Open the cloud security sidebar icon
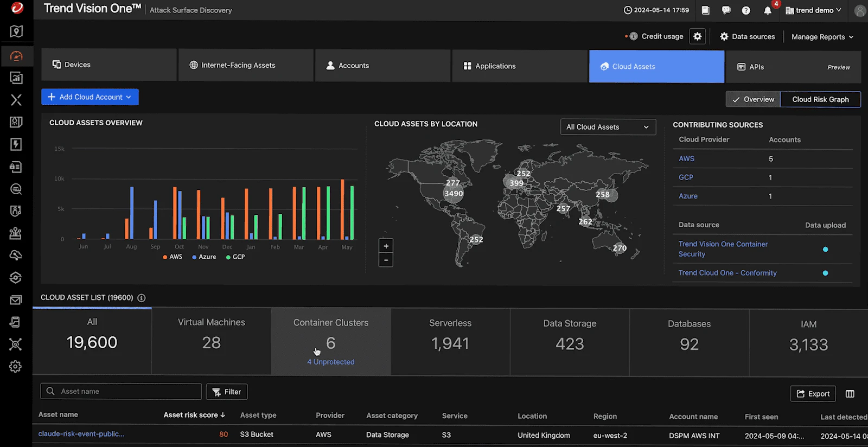Image resolution: width=868 pixels, height=447 pixels. coord(16,255)
